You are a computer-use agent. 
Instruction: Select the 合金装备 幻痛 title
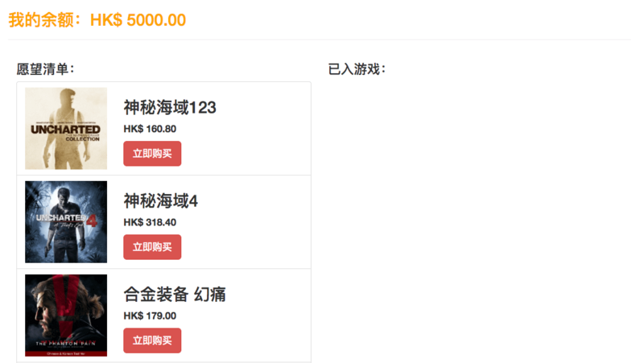point(175,295)
